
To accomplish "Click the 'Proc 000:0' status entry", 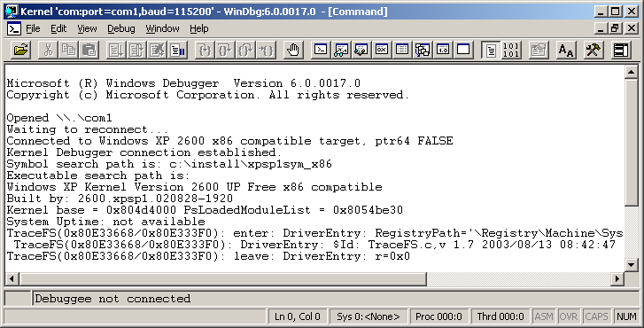I will click(438, 316).
